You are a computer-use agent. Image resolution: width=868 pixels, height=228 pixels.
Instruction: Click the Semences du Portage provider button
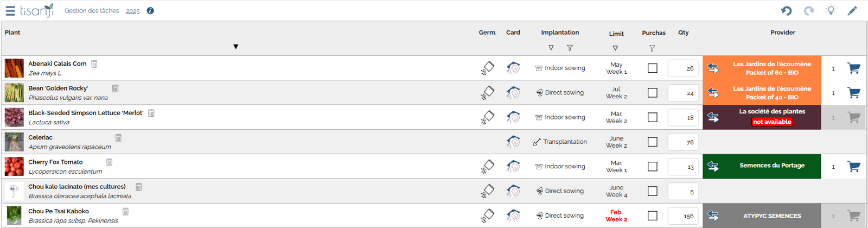[771, 166]
